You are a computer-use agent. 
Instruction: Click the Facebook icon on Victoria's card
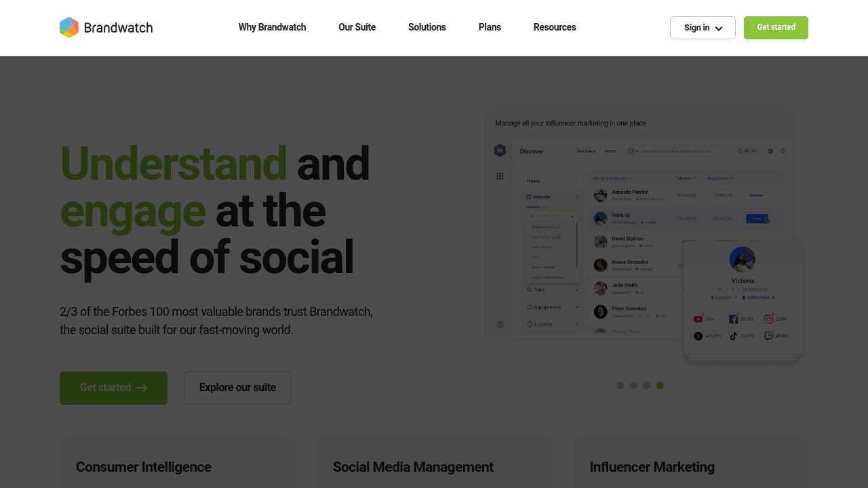734,319
